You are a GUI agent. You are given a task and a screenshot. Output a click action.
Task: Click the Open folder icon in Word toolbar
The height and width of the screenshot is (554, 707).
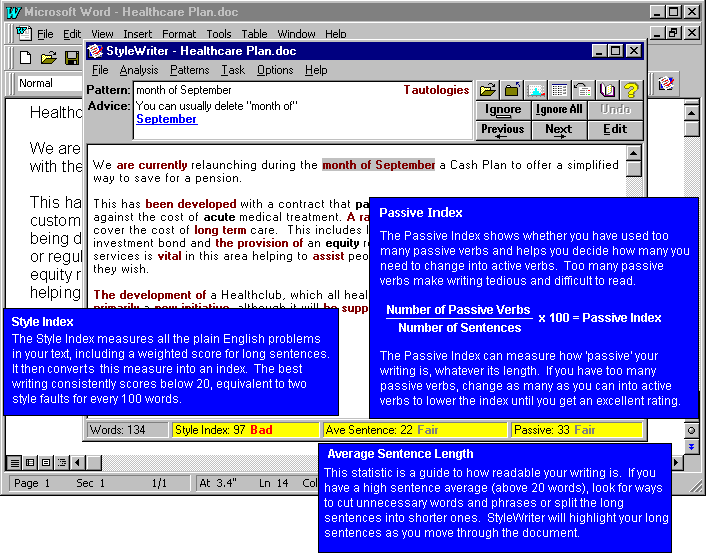coord(49,58)
